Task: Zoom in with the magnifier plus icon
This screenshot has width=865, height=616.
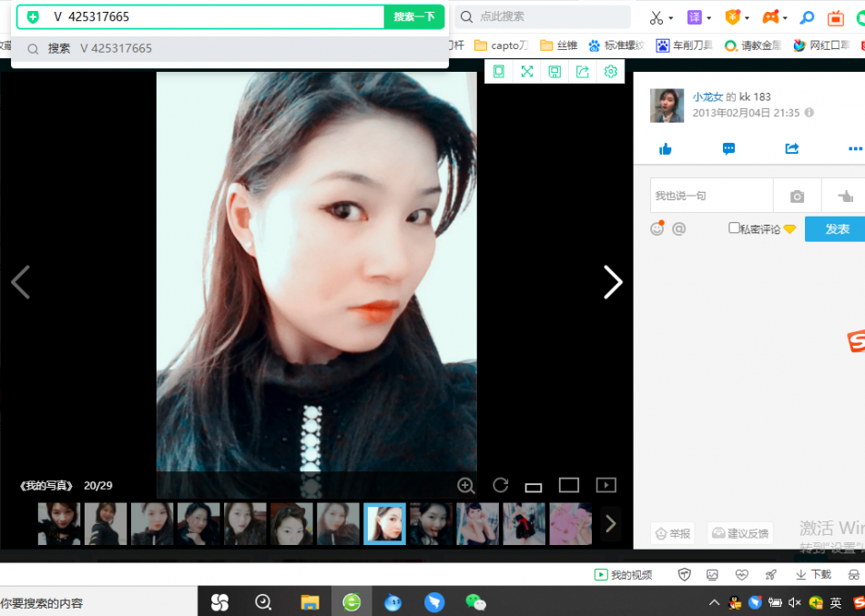Action: pyautogui.click(x=466, y=485)
